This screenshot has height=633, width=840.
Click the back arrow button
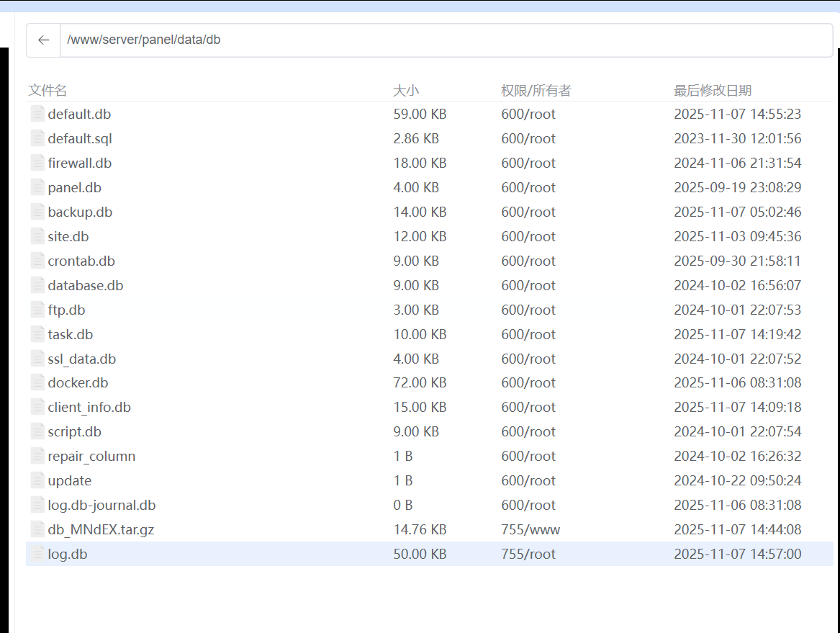[x=44, y=40]
